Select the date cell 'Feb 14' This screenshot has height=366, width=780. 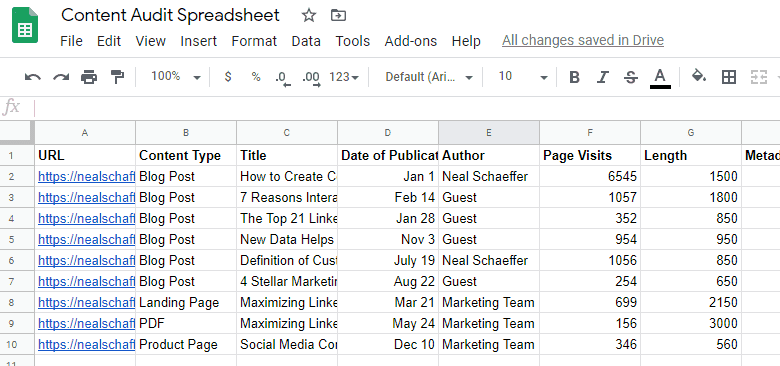coord(388,197)
